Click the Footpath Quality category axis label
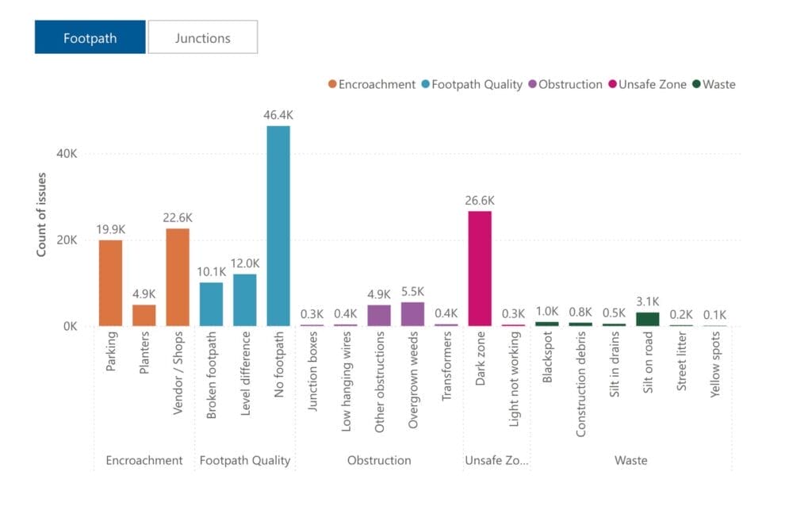 [246, 460]
